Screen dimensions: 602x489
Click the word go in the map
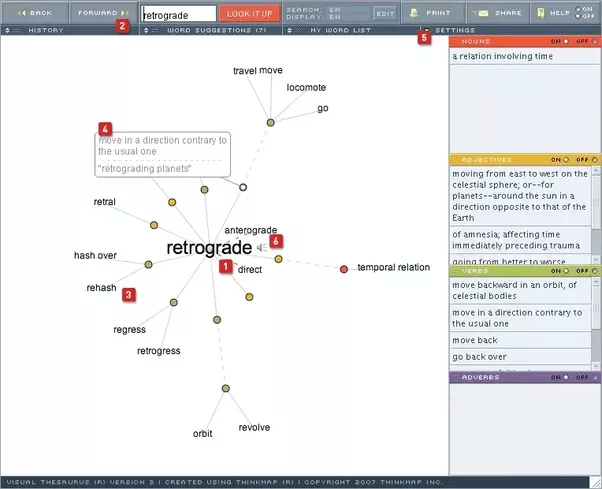(322, 108)
